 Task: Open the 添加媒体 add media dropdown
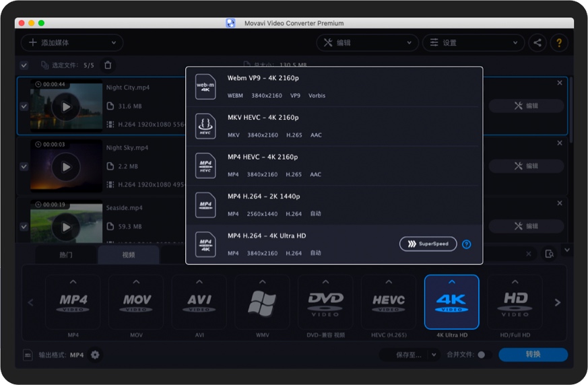pos(71,42)
